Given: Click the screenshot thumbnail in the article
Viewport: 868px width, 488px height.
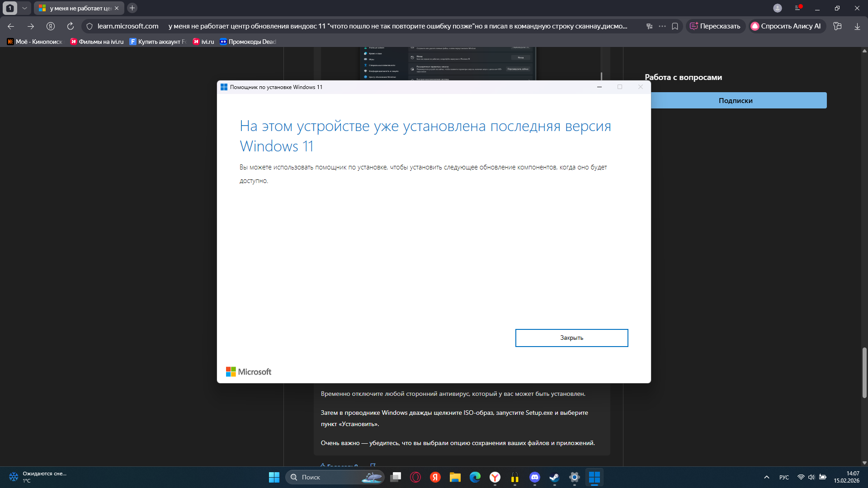Looking at the screenshot, I should pos(448,63).
